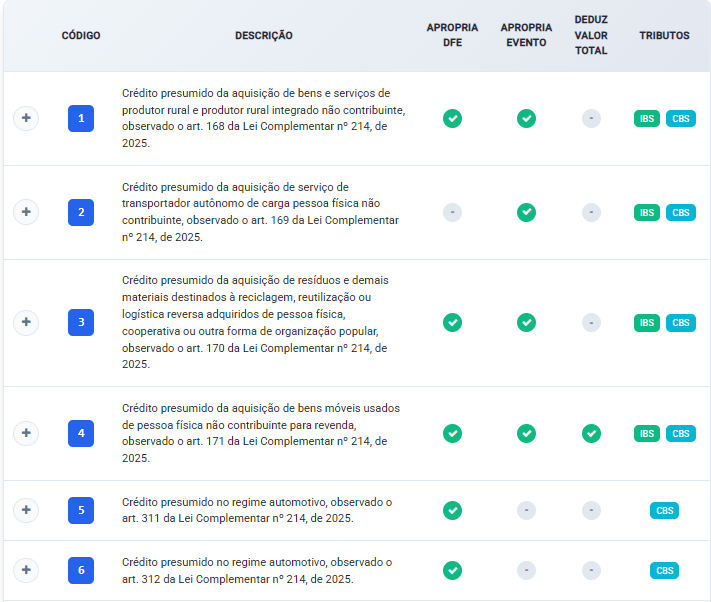The width and height of the screenshot is (711, 602).
Task: Click Apropria Evento check icon in row 3
Action: 526,323
